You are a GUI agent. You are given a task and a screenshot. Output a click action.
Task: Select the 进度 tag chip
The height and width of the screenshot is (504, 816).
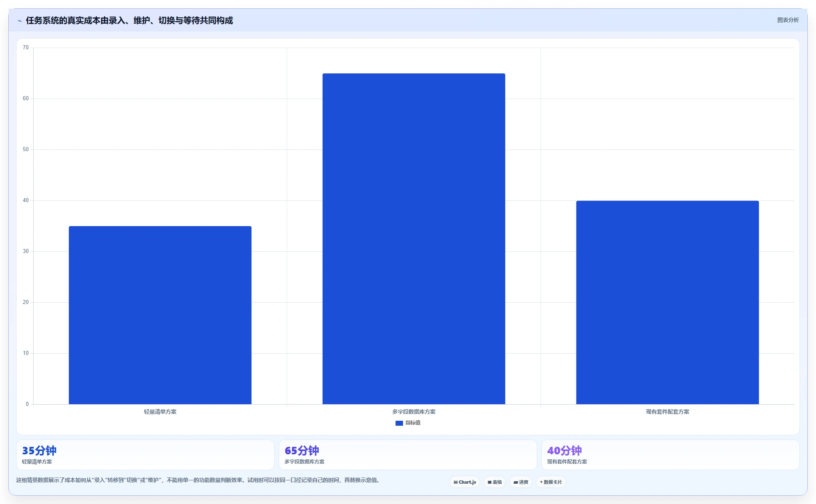521,482
